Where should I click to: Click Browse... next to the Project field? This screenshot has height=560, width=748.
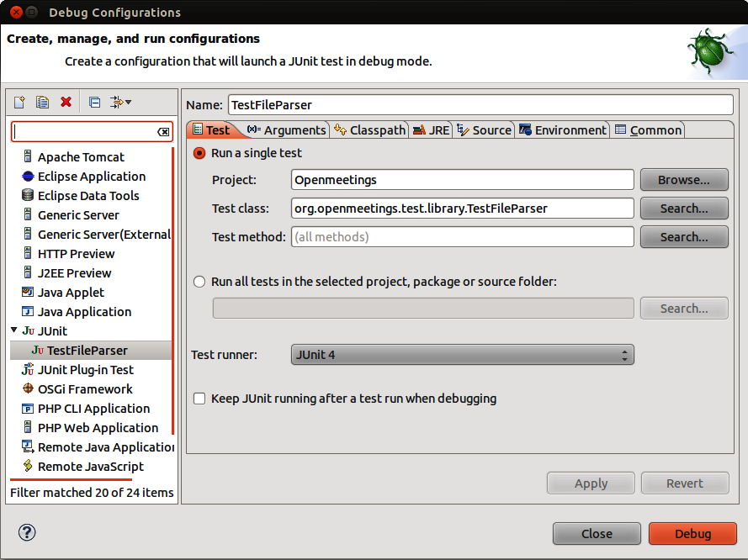[684, 180]
